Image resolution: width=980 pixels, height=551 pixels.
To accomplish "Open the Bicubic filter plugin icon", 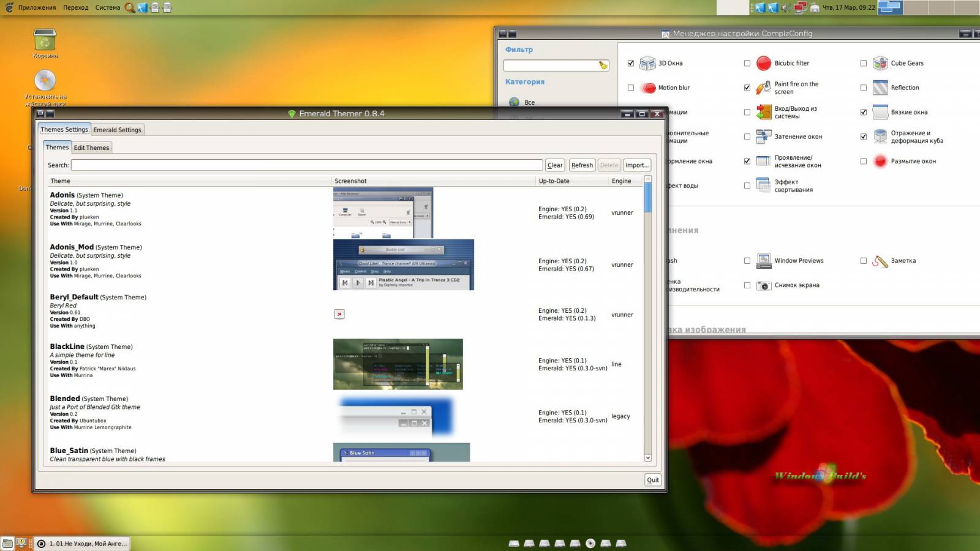I will coord(764,63).
